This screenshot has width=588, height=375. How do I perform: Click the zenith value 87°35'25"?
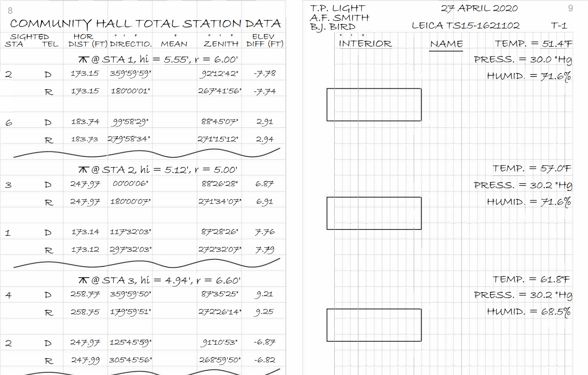pyautogui.click(x=220, y=294)
